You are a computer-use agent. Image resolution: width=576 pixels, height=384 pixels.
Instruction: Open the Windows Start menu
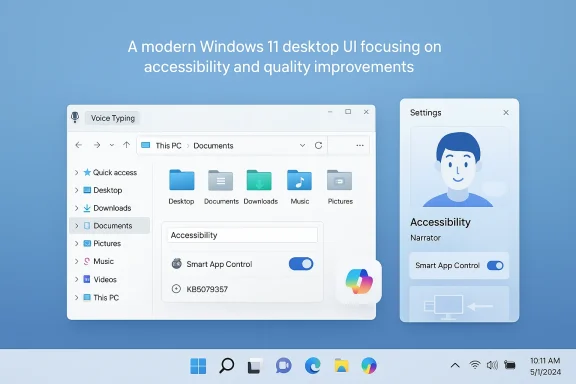coord(198,366)
